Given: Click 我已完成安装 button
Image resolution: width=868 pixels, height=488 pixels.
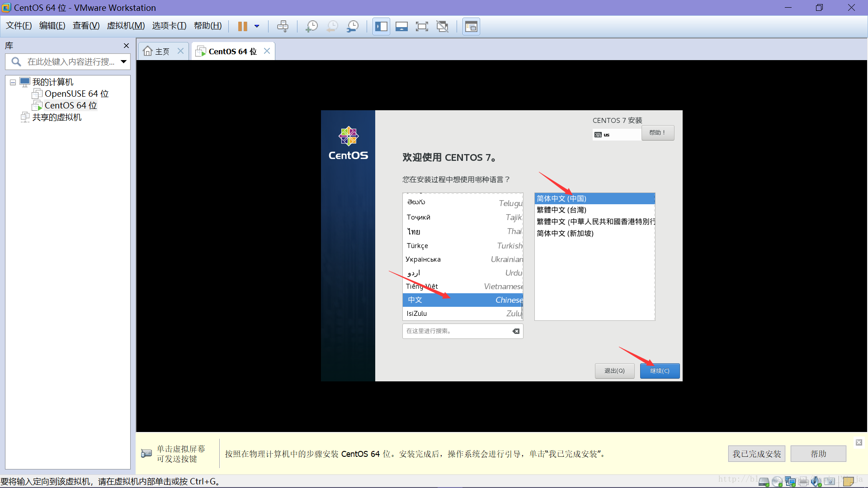Looking at the screenshot, I should pos(756,454).
